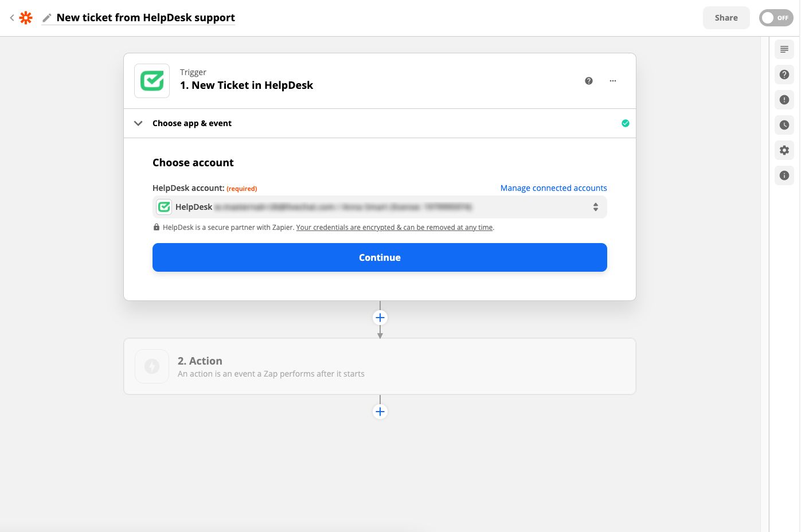The image size is (801, 532).
Task: Click the pencil icon to rename Zap
Action: 47,18
